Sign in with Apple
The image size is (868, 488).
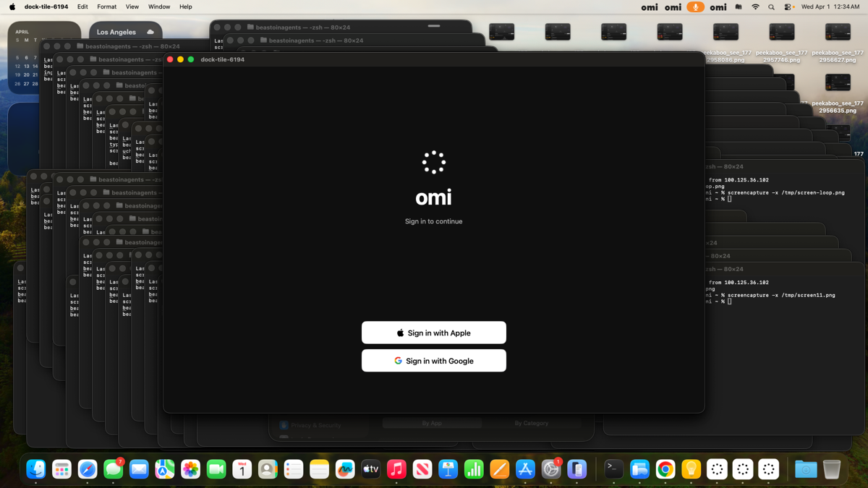pos(434,333)
